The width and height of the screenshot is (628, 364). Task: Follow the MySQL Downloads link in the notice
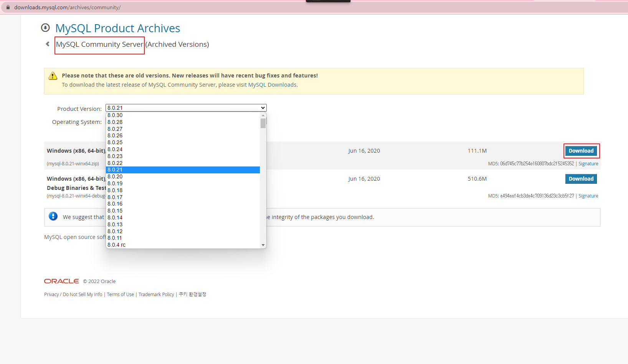(272, 85)
